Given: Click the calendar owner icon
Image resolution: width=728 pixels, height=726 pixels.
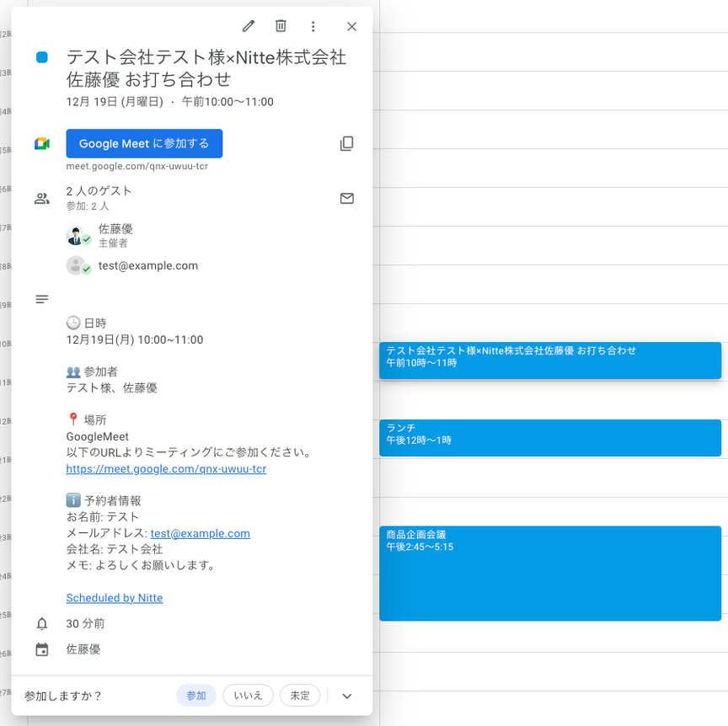Looking at the screenshot, I should pyautogui.click(x=42, y=649).
